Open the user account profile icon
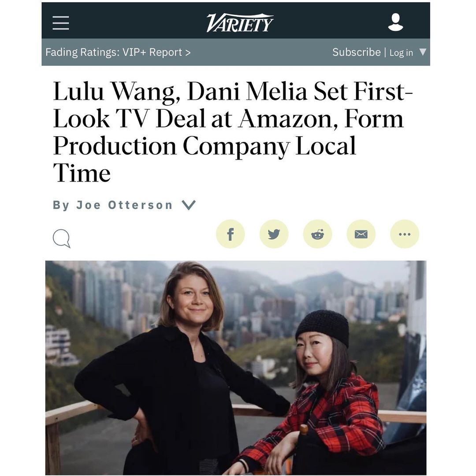 pyautogui.click(x=395, y=22)
